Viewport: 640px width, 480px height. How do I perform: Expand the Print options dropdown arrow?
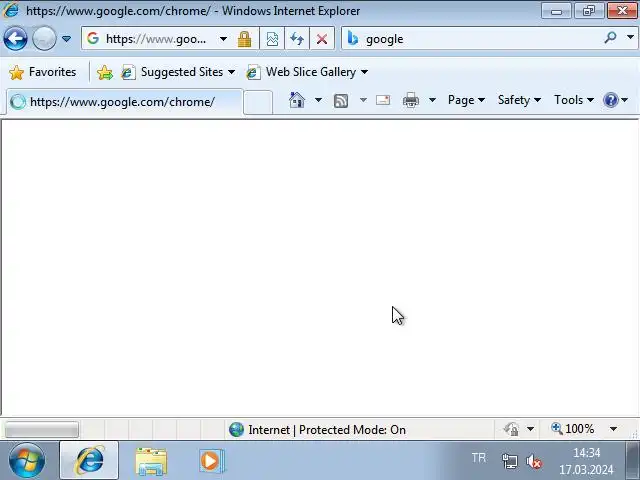pyautogui.click(x=432, y=100)
